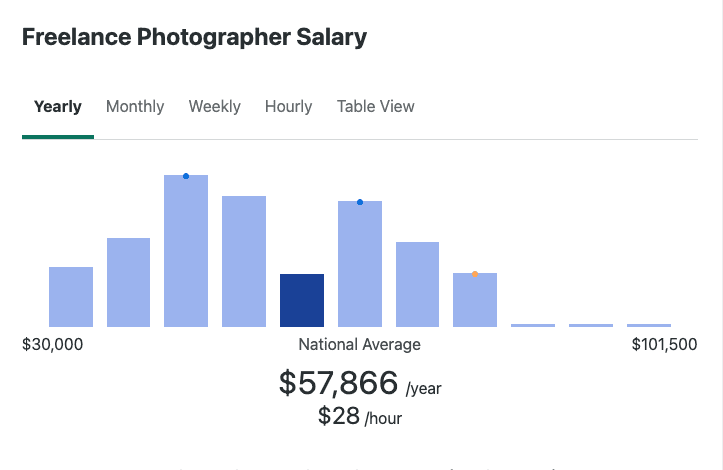Switch to the Monthly salary tab
This screenshot has height=470, width=723.
click(x=135, y=106)
